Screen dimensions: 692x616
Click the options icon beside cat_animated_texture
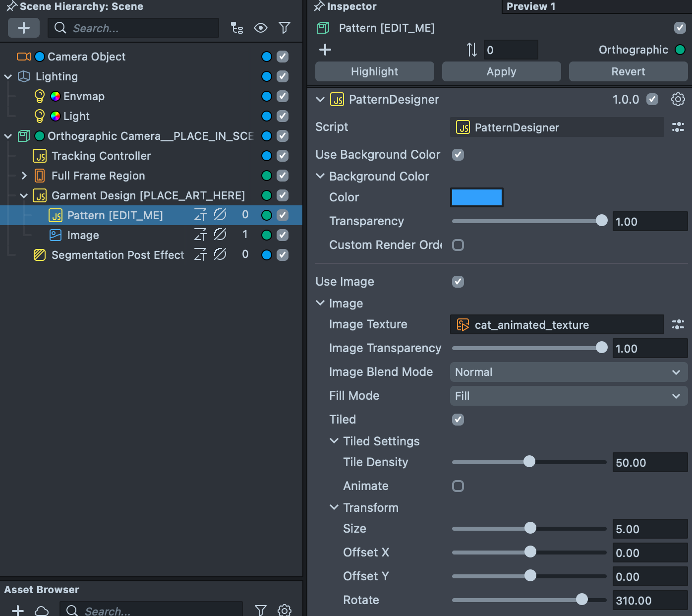pos(678,324)
